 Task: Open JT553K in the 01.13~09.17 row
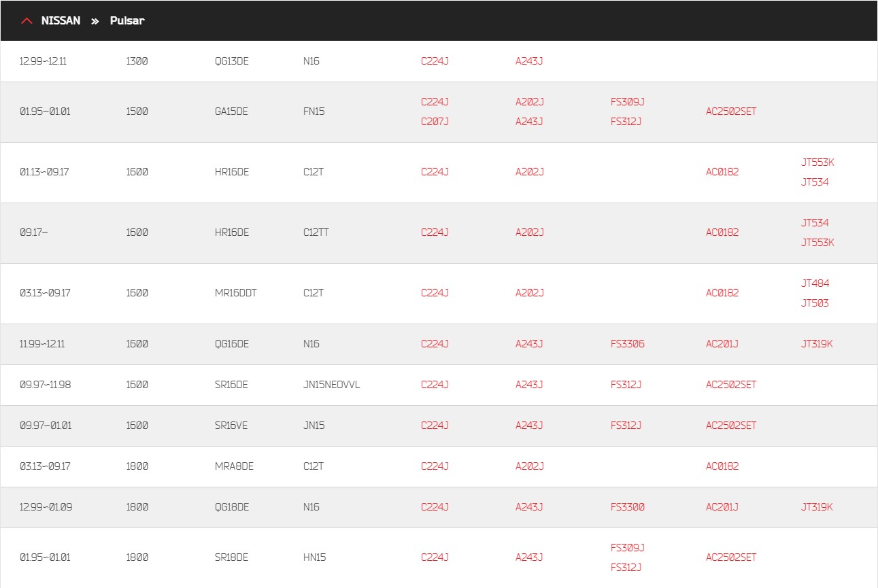pyautogui.click(x=817, y=162)
